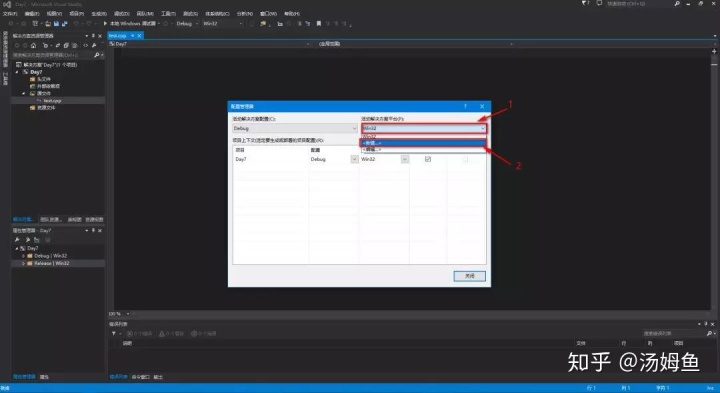Open the 工具(T) menu

pyautogui.click(x=169, y=14)
